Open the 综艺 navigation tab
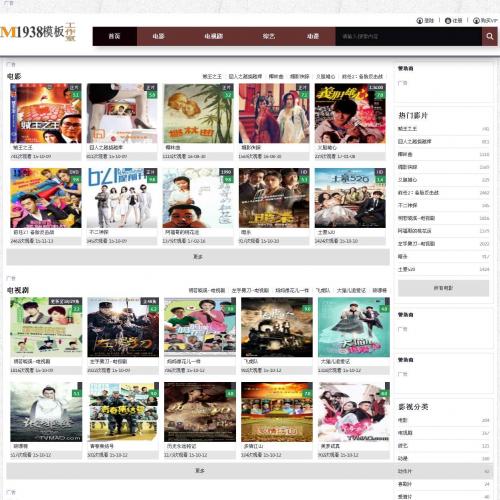500x500 pixels. tap(269, 36)
